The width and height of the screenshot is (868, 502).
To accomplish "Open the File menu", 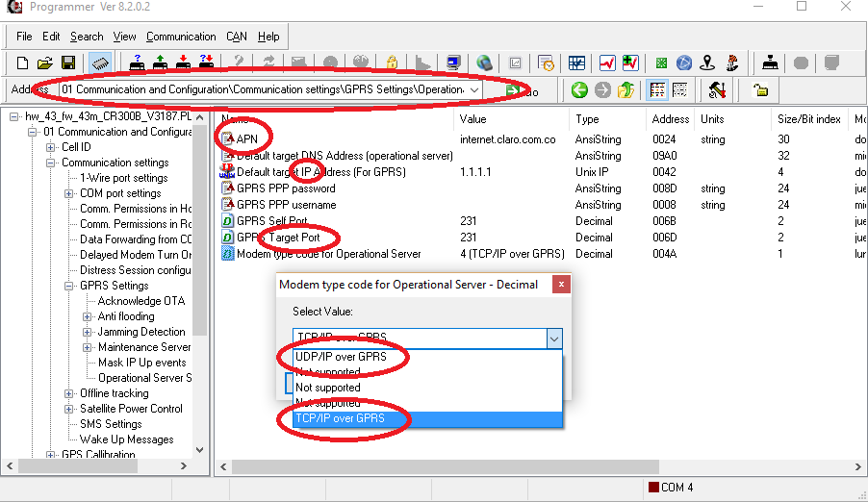I will pyautogui.click(x=24, y=37).
